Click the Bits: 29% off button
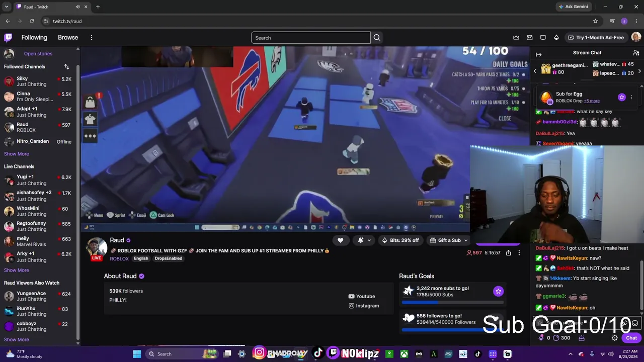 [x=400, y=240]
